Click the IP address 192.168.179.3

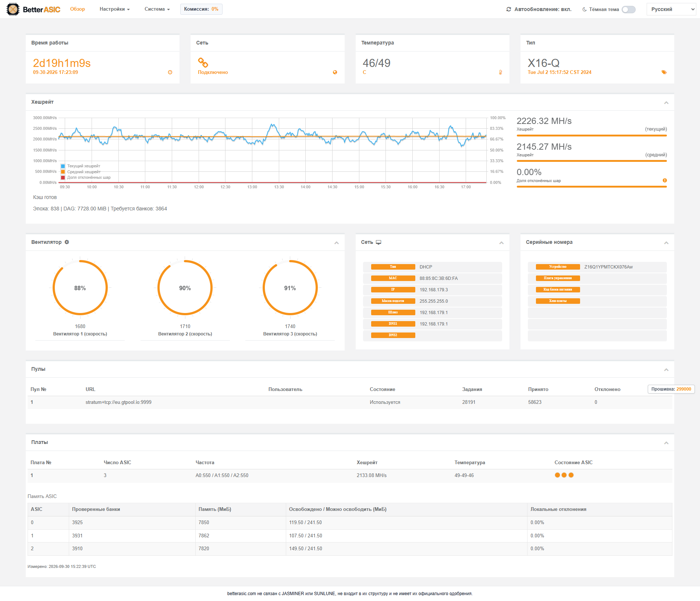[x=434, y=290]
